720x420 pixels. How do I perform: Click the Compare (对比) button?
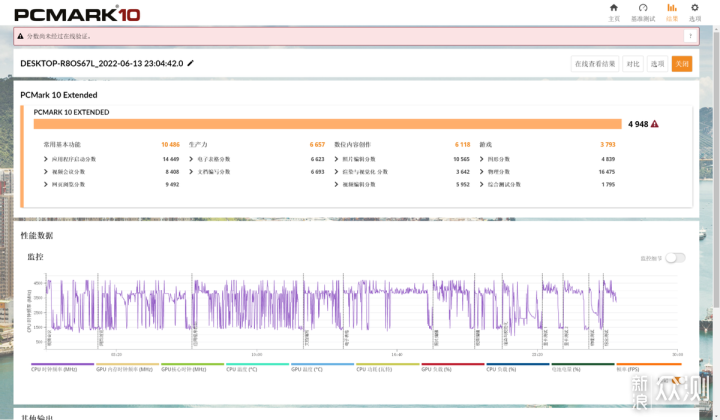click(x=633, y=64)
